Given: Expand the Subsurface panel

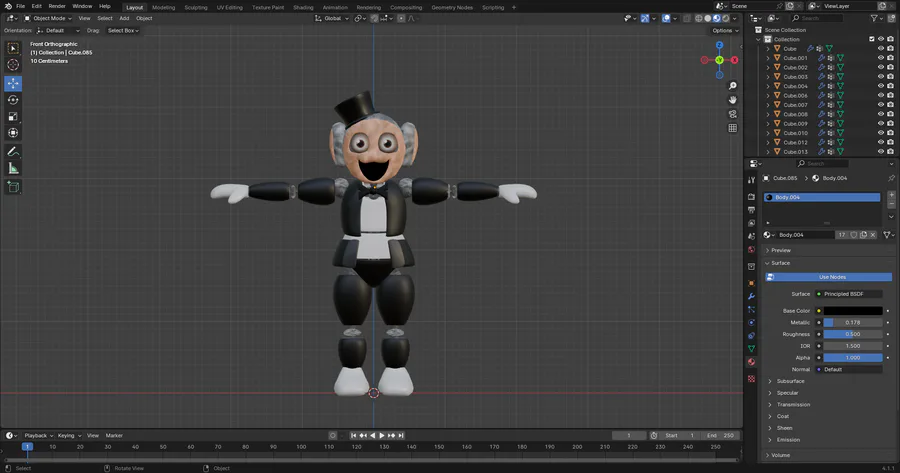Looking at the screenshot, I should coord(790,381).
